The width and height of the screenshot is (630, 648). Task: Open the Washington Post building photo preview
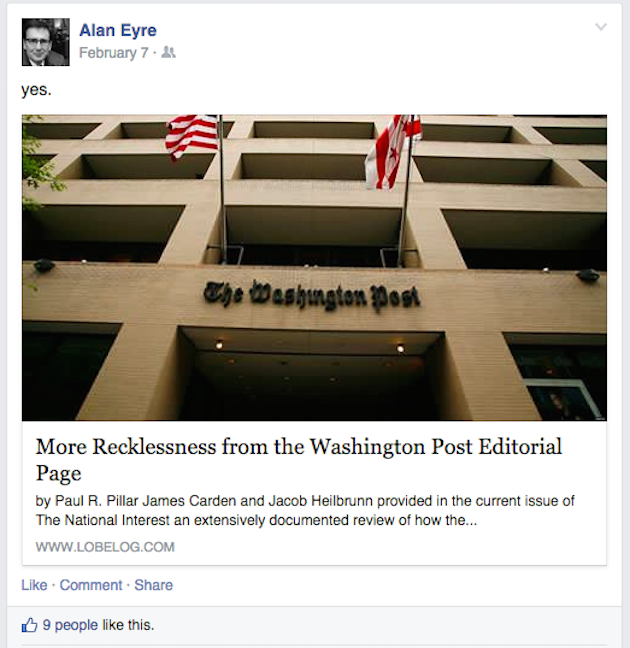pos(314,267)
